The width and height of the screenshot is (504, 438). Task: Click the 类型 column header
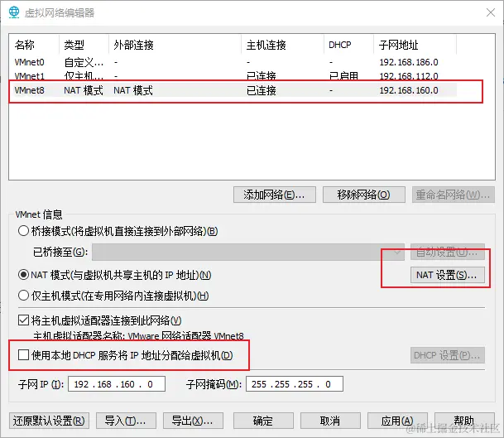pos(84,45)
